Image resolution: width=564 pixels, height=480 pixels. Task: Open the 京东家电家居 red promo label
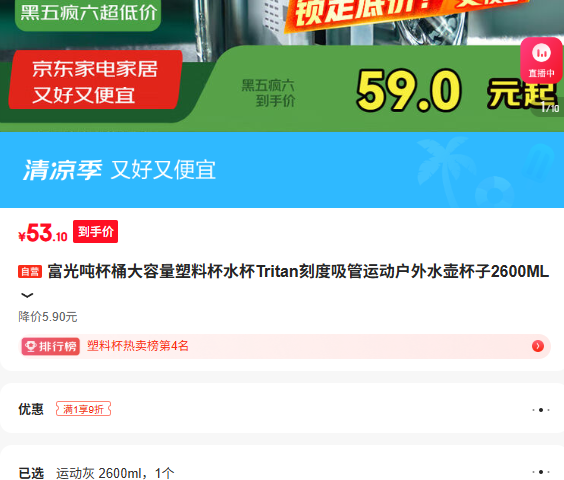coord(95,81)
